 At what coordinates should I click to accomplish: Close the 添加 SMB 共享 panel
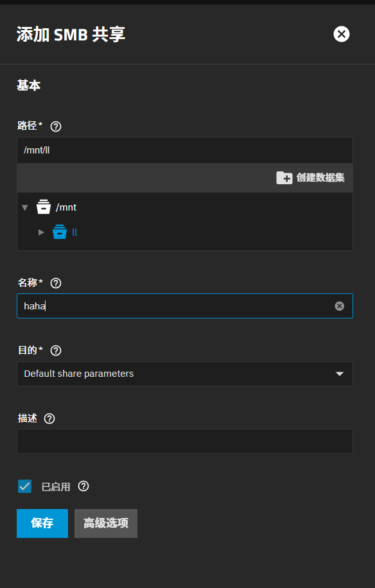[342, 34]
